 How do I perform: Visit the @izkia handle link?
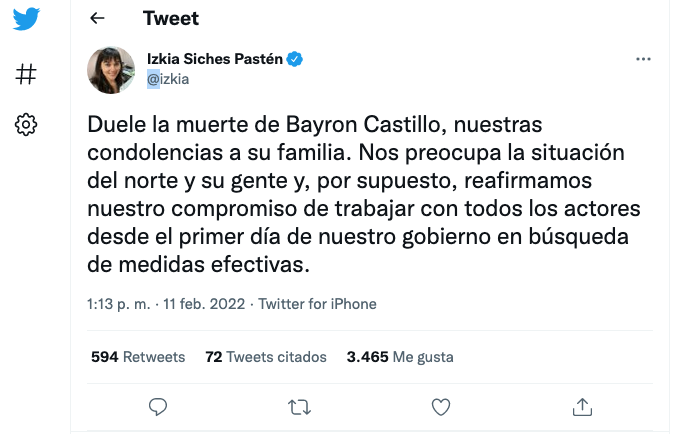coord(168,79)
